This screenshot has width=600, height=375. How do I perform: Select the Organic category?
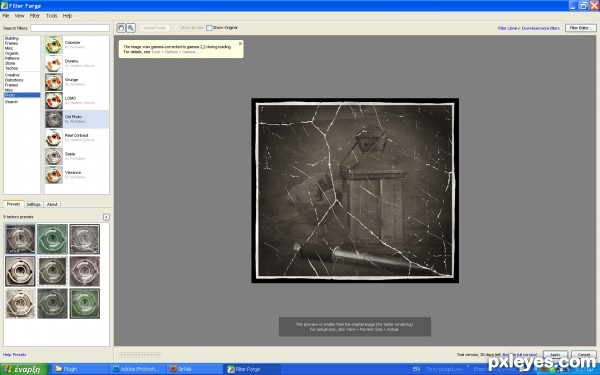[11, 53]
